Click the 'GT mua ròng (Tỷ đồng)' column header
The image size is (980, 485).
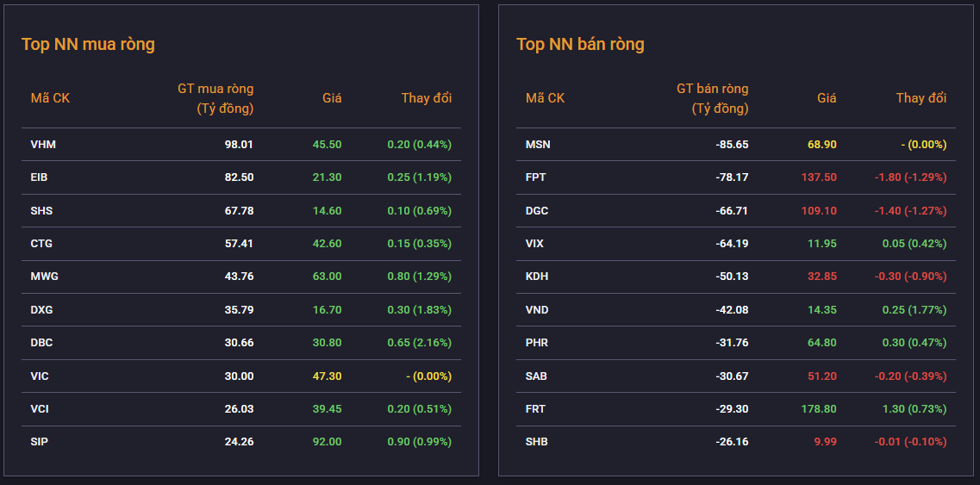pyautogui.click(x=215, y=99)
